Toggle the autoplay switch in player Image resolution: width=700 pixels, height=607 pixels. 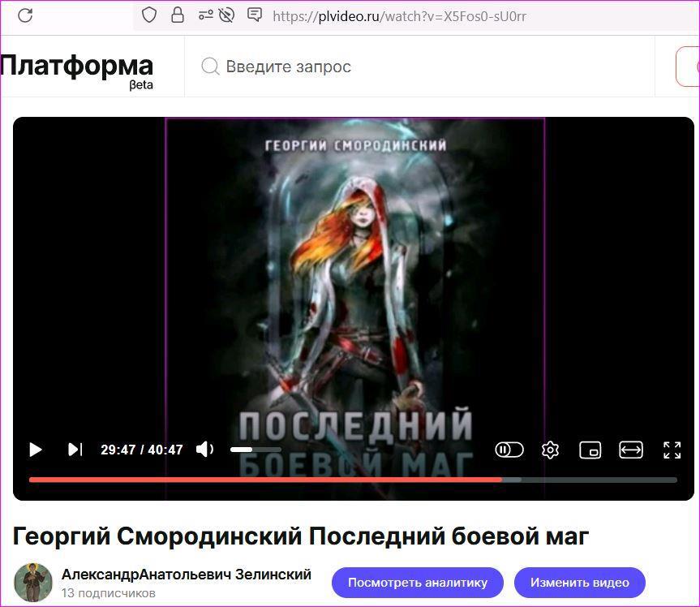tap(509, 450)
